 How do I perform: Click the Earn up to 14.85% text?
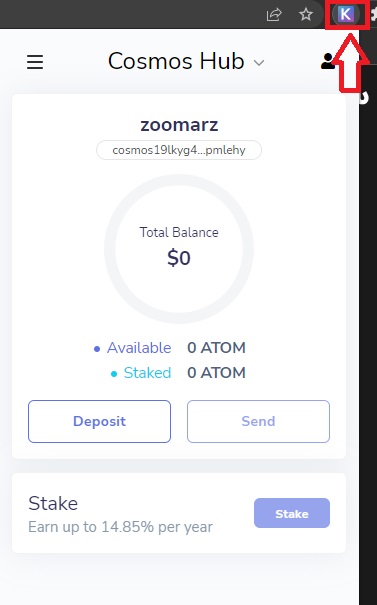(120, 527)
